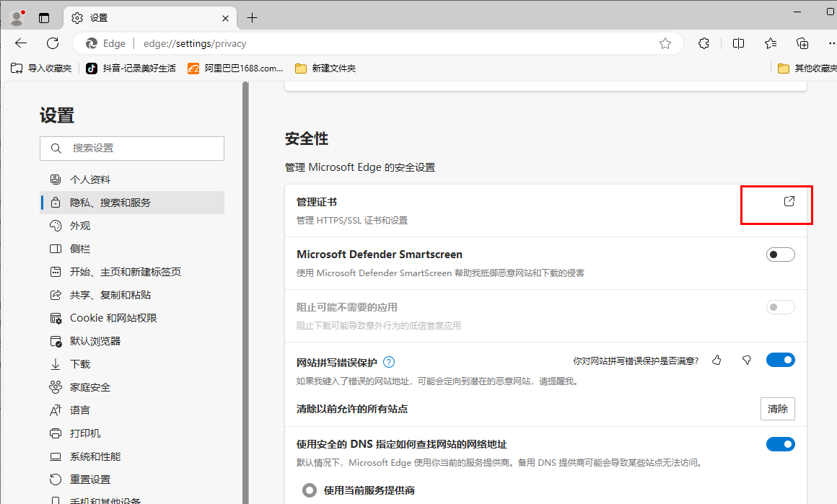Toggle split screen view icon
This screenshot has width=837, height=504.
[738, 43]
